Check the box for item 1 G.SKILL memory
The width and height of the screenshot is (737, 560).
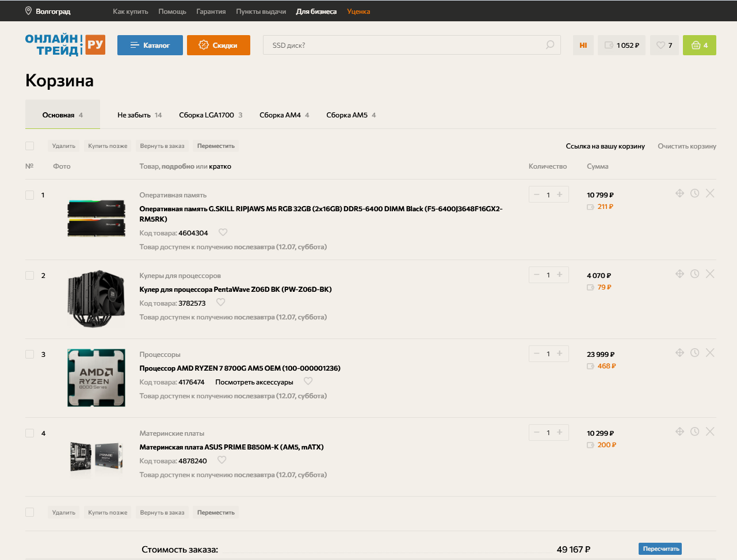point(30,195)
